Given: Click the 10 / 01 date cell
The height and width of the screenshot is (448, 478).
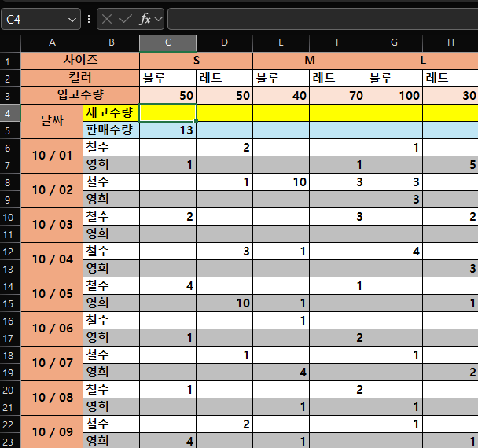Looking at the screenshot, I should [52, 156].
